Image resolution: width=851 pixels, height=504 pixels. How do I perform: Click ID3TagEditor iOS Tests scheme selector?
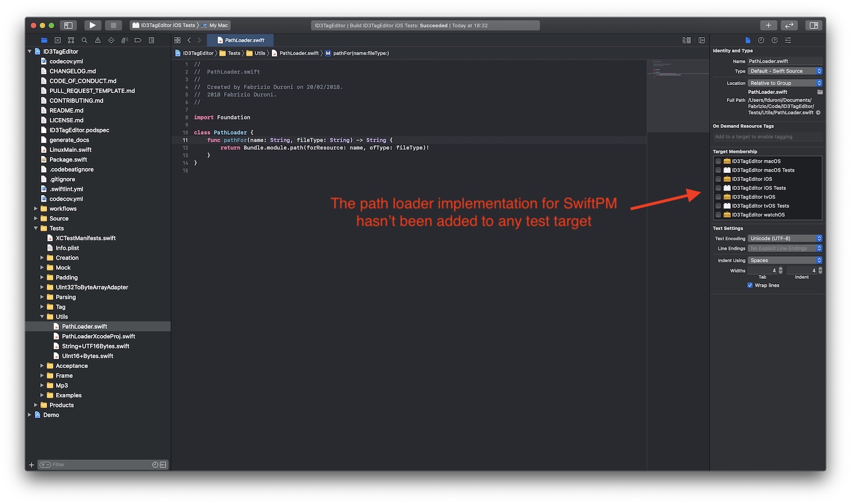(x=163, y=26)
